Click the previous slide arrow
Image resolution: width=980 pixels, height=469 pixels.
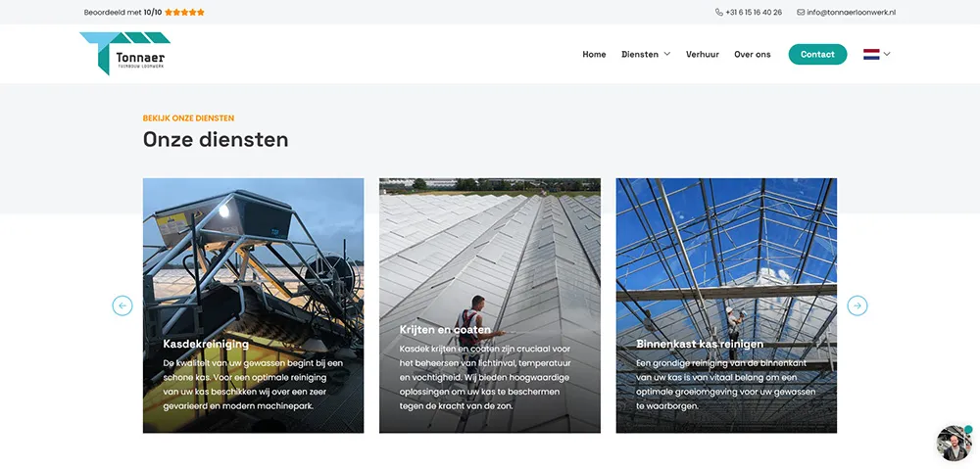point(122,305)
